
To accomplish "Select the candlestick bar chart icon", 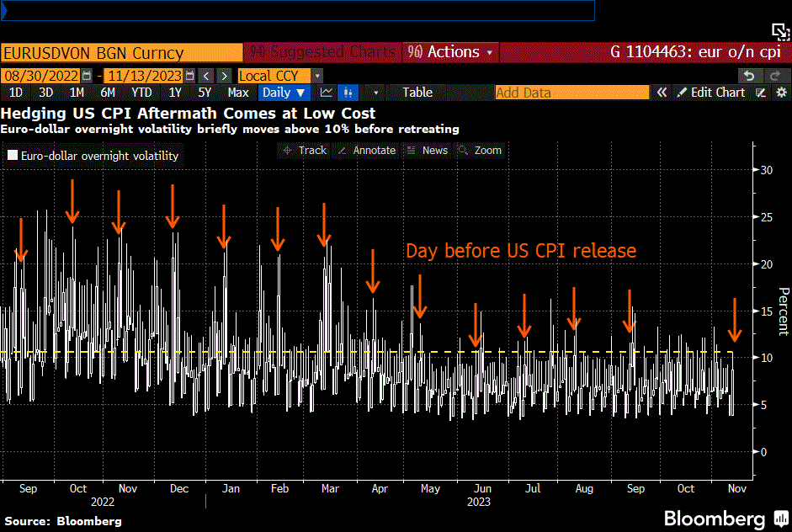I will [x=348, y=93].
